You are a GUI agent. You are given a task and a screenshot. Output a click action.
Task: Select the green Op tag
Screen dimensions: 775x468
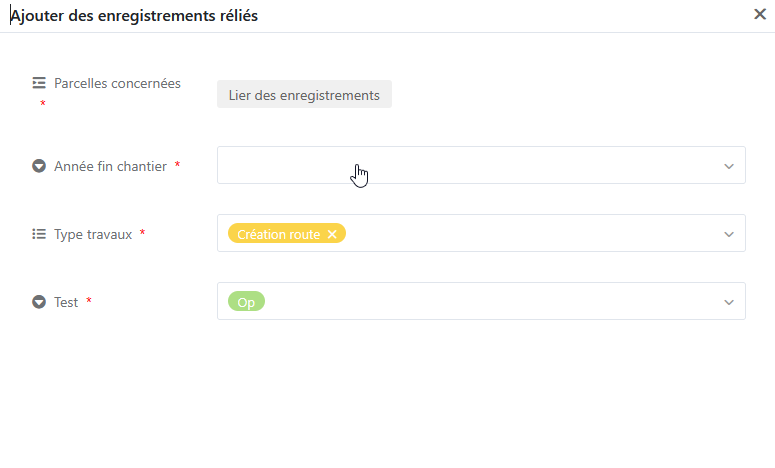click(x=246, y=302)
